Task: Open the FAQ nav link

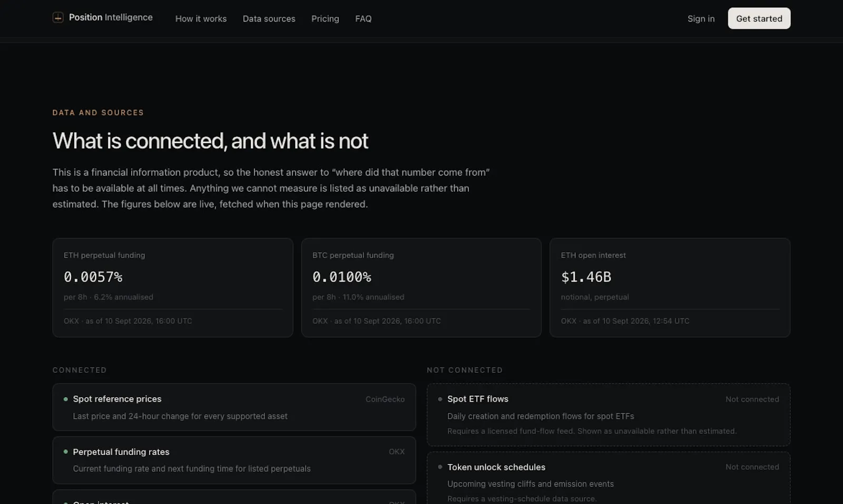Action: 363,18
